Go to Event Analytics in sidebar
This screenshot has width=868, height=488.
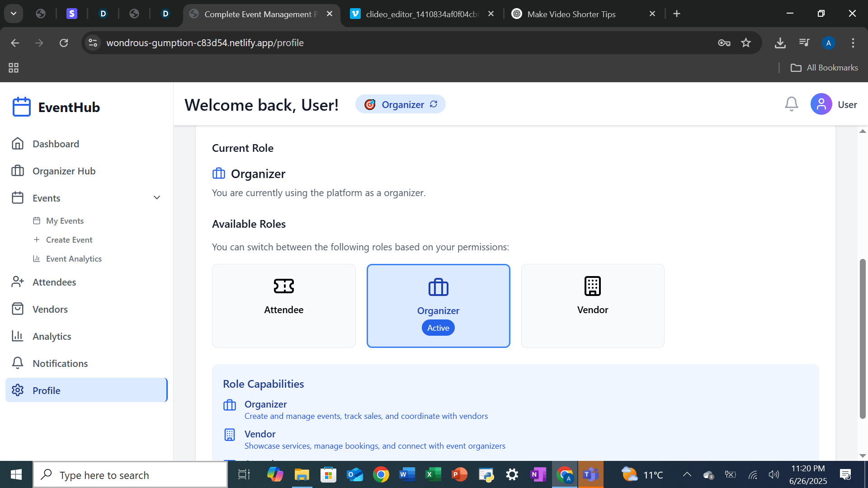click(74, 259)
